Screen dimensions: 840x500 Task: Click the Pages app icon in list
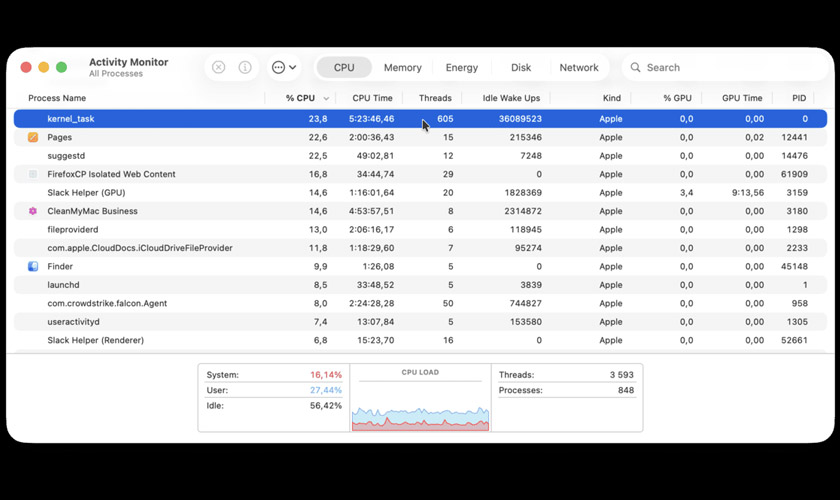point(33,137)
